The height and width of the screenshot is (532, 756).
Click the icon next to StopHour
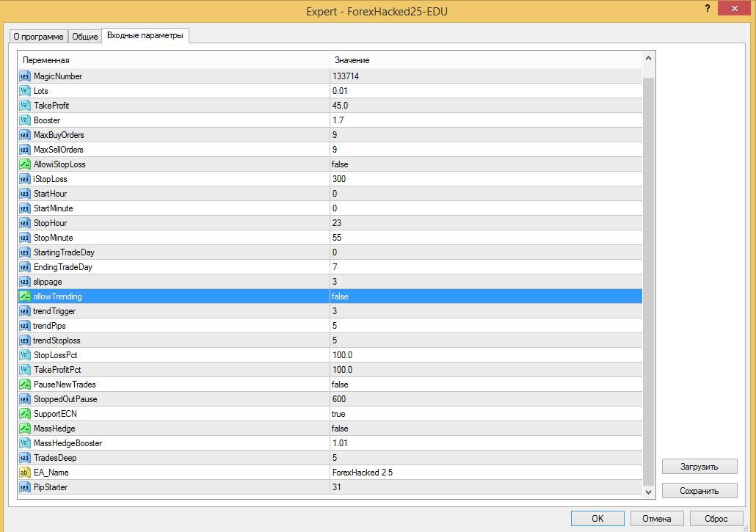coord(25,223)
